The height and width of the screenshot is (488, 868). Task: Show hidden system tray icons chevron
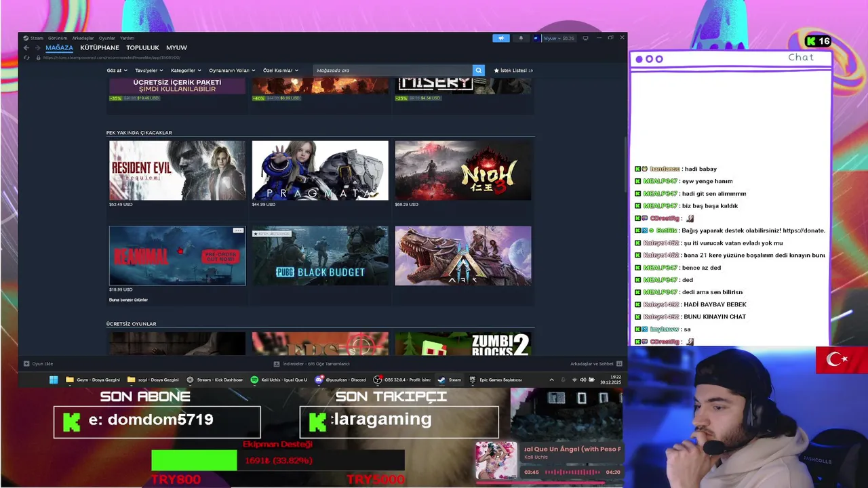pyautogui.click(x=551, y=380)
